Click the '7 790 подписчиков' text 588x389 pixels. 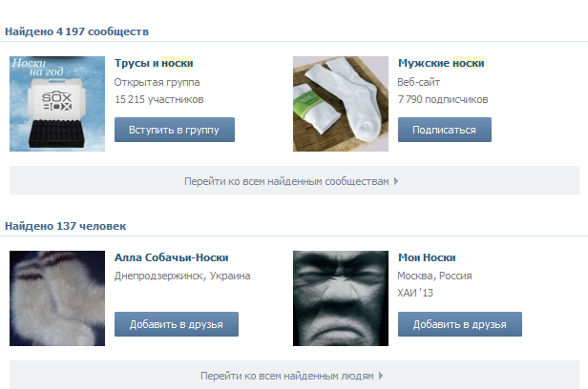click(x=443, y=99)
